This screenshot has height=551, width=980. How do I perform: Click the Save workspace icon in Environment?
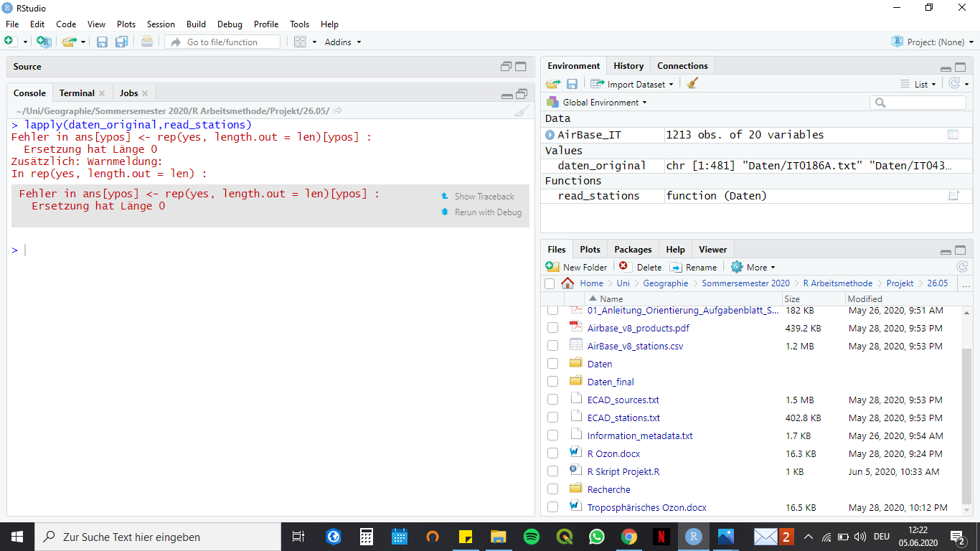[x=572, y=84]
